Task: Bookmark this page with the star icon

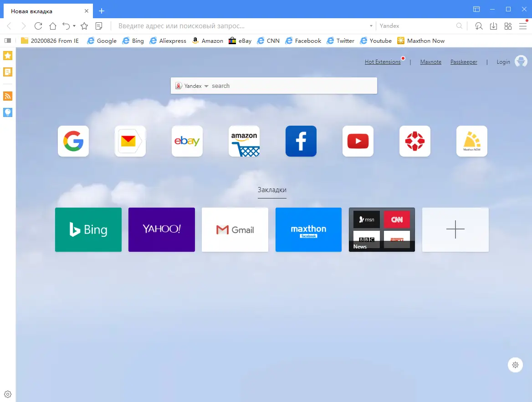Action: (x=84, y=26)
